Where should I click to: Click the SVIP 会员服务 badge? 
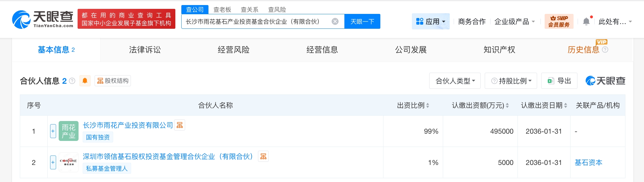click(559, 21)
